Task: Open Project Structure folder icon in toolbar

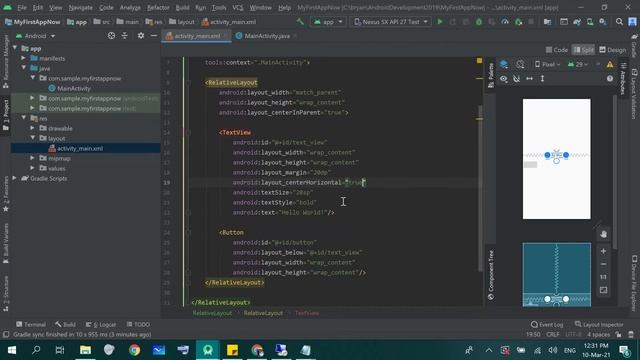Action: click(547, 22)
